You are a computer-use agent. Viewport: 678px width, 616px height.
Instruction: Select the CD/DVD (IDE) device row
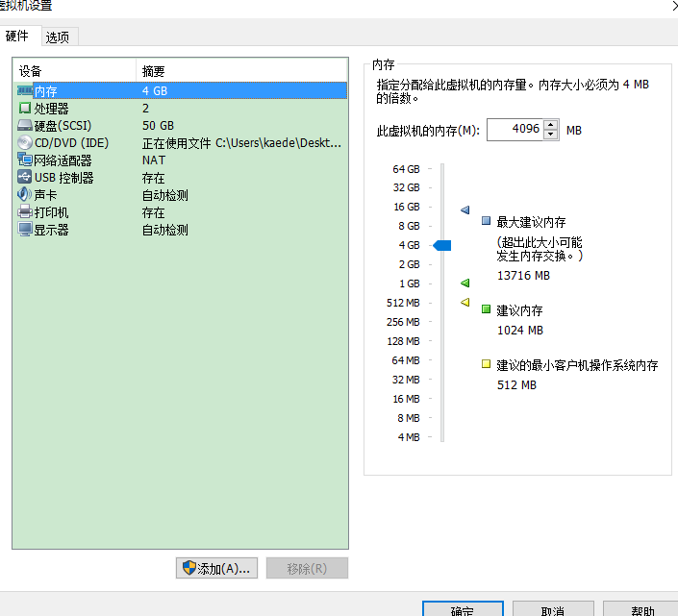tap(182, 142)
